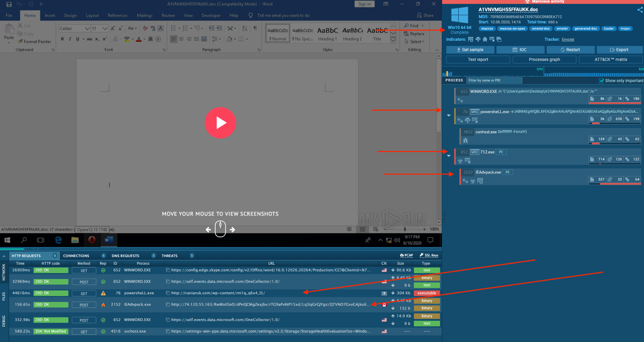Download the PCAP capture
The image size is (644, 342).
pos(406,255)
